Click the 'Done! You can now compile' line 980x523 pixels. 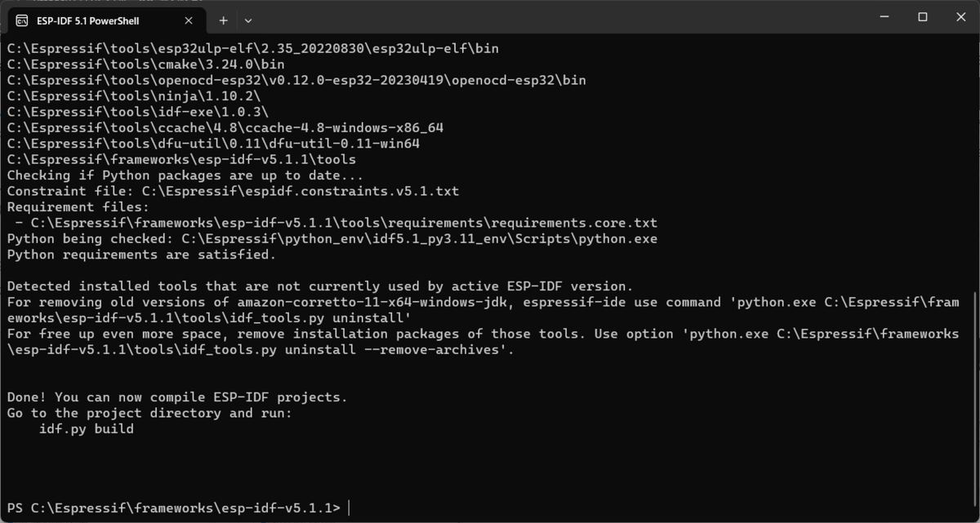[x=177, y=397]
